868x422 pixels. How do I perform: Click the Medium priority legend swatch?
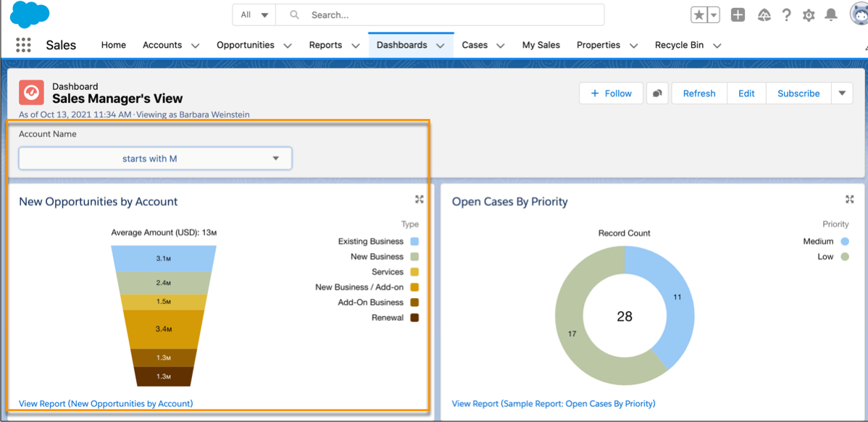click(844, 241)
